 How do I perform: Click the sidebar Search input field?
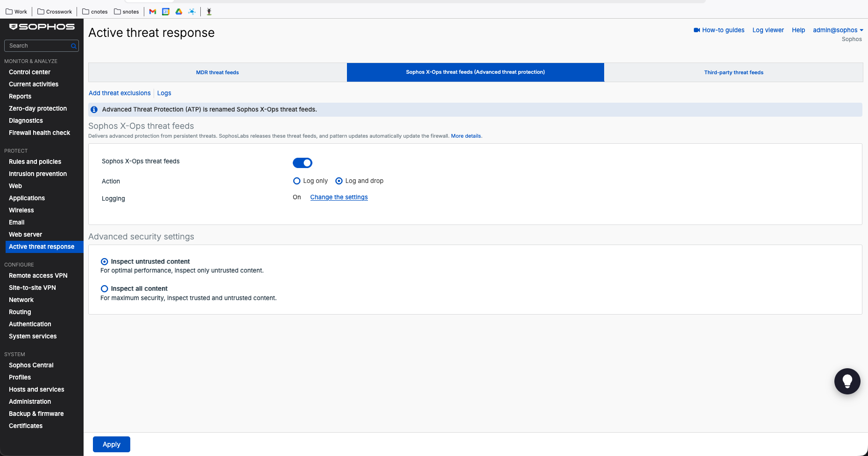pos(38,46)
